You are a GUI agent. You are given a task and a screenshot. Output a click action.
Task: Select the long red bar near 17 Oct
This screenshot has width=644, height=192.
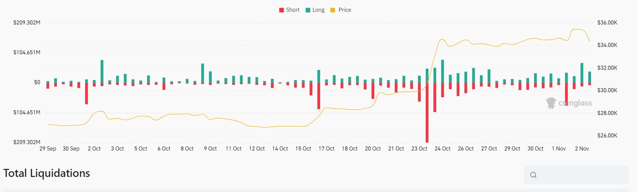pos(318,96)
